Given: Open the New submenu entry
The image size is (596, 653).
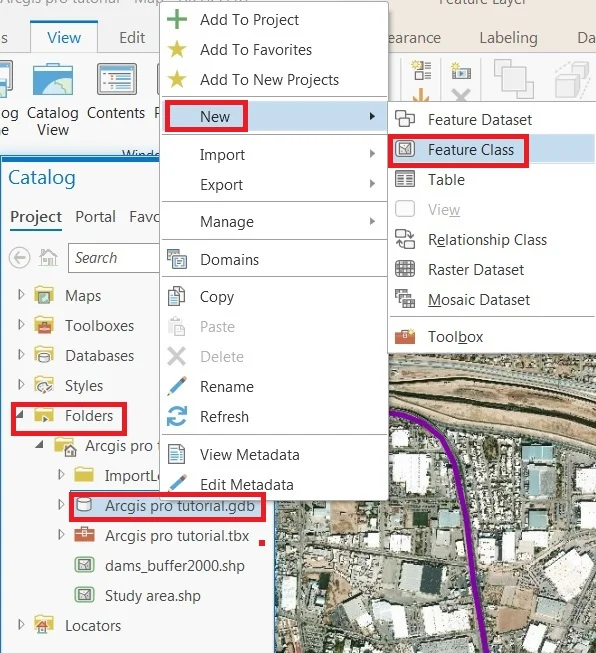Looking at the screenshot, I should pos(274,116).
